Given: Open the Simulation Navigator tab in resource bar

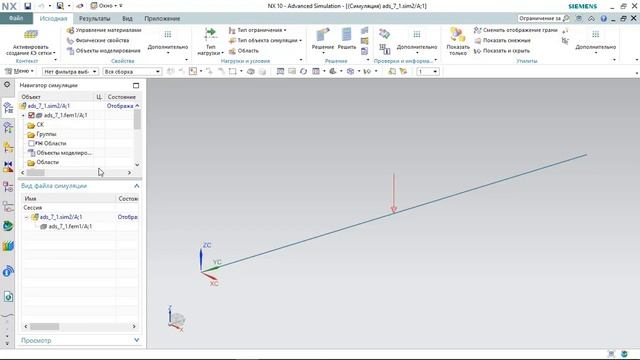Looking at the screenshot, I should point(8,108).
